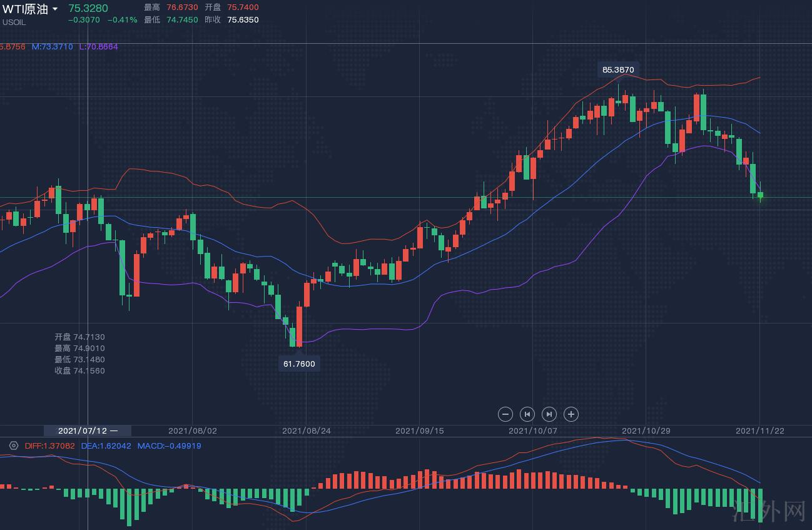Jump to latest data with skip-forward icon
The image size is (812, 530).
(x=549, y=414)
